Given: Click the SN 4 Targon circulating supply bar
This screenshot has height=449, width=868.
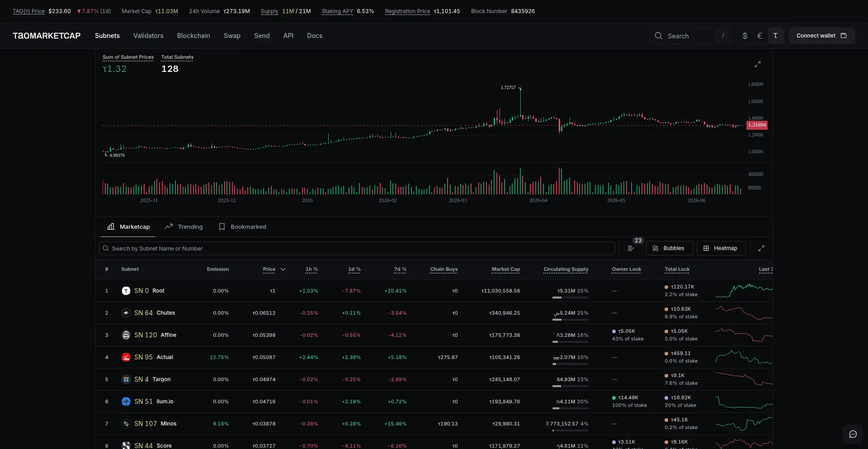Looking at the screenshot, I should tap(571, 386).
